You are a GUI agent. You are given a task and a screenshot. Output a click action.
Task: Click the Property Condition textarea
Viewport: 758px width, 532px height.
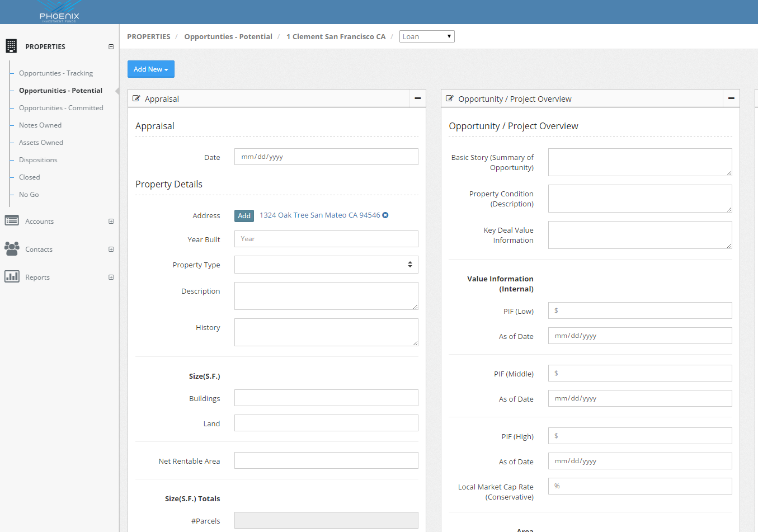(640, 199)
